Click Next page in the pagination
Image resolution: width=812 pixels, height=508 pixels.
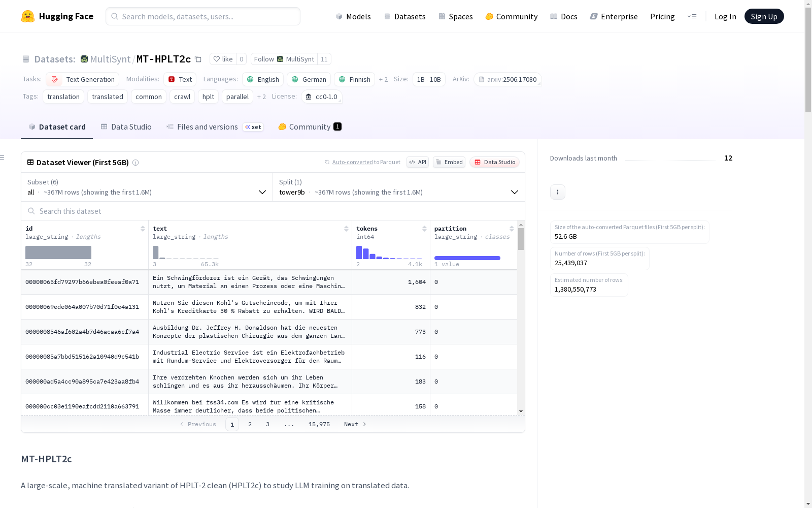click(x=355, y=424)
